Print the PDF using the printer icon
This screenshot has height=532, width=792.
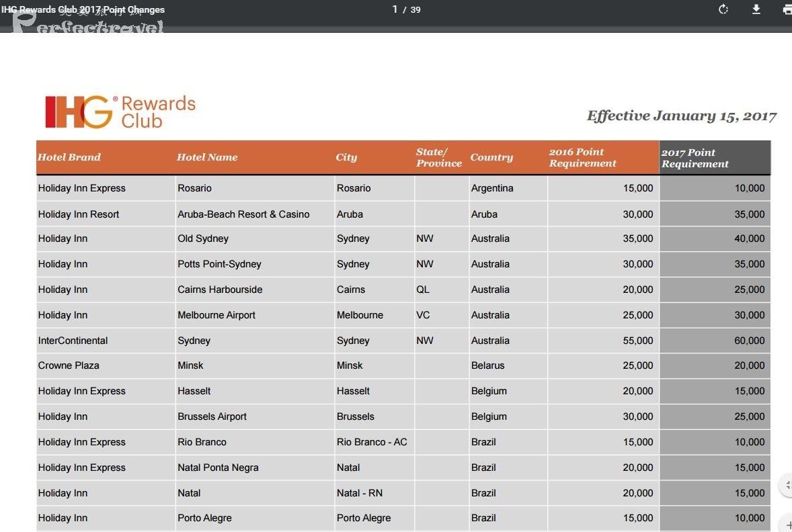[x=787, y=9]
